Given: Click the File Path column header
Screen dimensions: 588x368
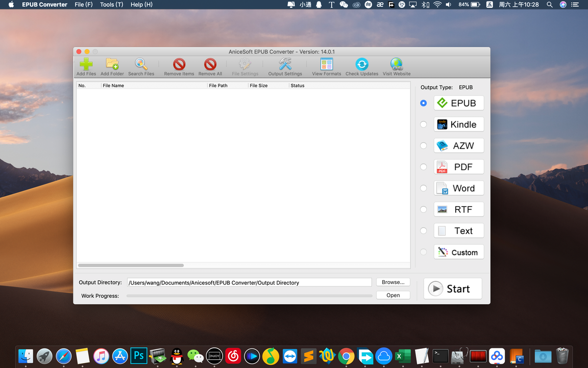Looking at the screenshot, I should point(227,85).
